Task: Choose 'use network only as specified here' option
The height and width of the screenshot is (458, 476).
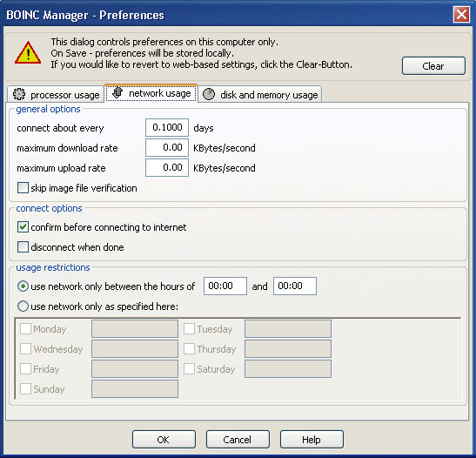Action: [x=23, y=306]
